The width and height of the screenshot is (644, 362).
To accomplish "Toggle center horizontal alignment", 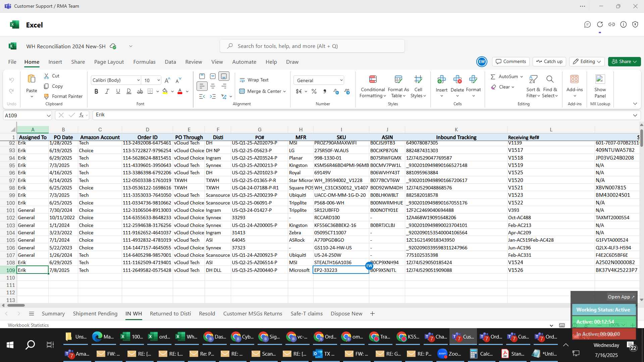I will coord(213,86).
